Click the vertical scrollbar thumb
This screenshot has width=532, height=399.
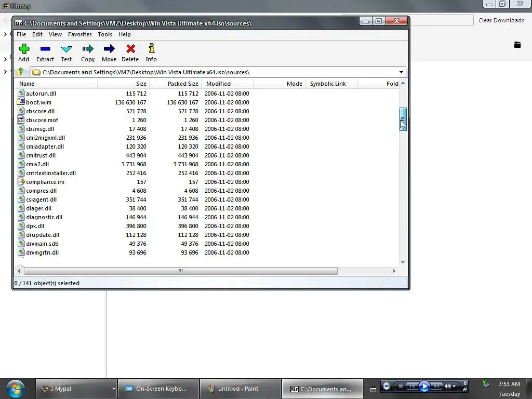pos(403,119)
